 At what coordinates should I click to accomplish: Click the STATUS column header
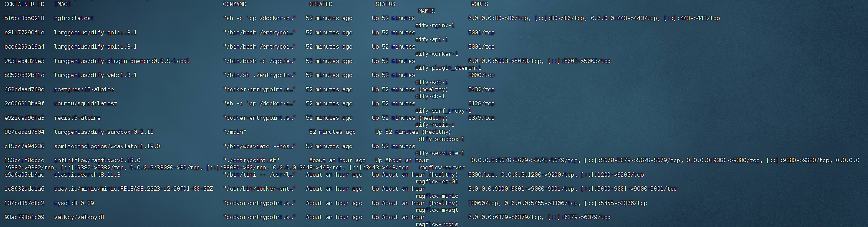385,4
